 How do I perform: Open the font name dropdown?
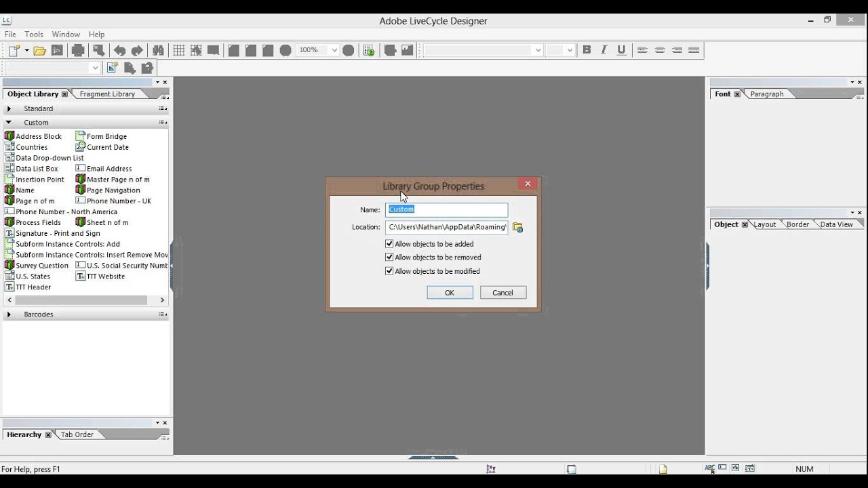(538, 50)
